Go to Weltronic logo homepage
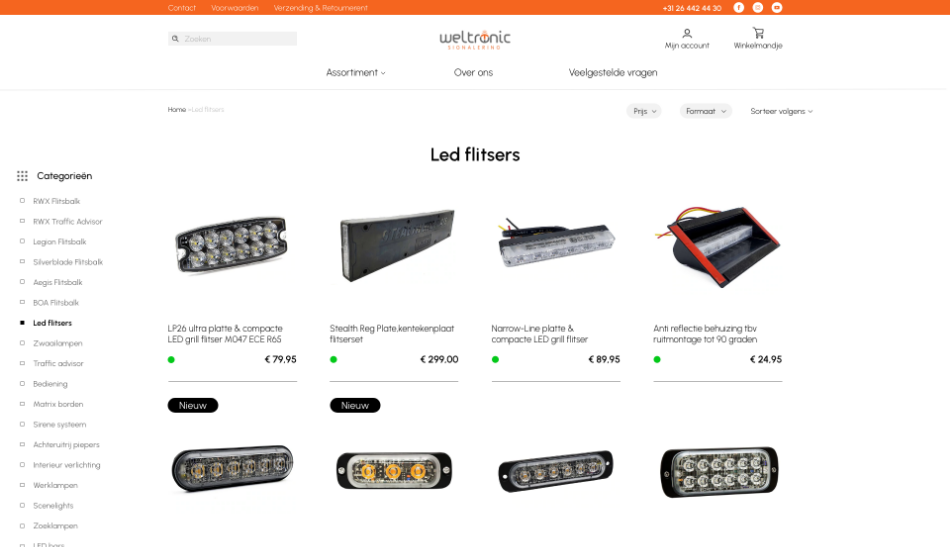This screenshot has height=547, width=950. click(475, 39)
